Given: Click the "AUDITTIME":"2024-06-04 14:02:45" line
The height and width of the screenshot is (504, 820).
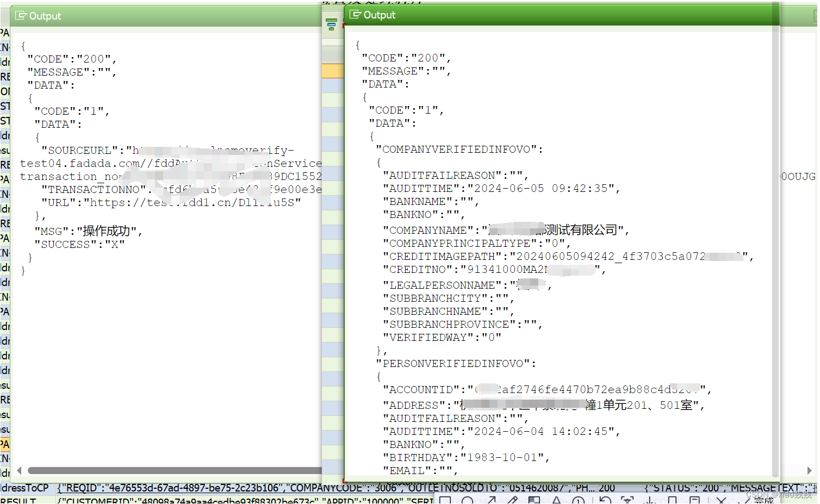Looking at the screenshot, I should coord(501,431).
